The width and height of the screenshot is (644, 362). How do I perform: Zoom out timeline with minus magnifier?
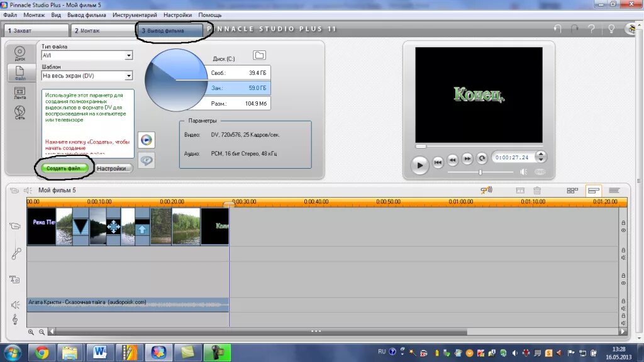point(42,332)
